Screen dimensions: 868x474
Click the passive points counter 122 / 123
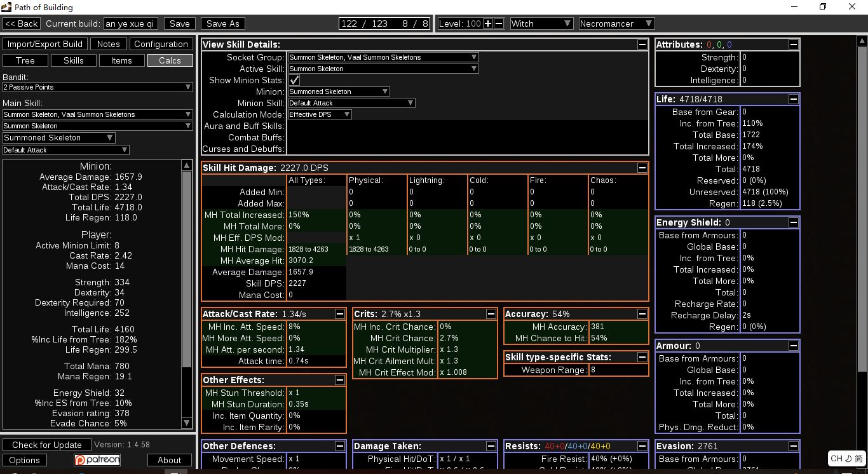[364, 24]
